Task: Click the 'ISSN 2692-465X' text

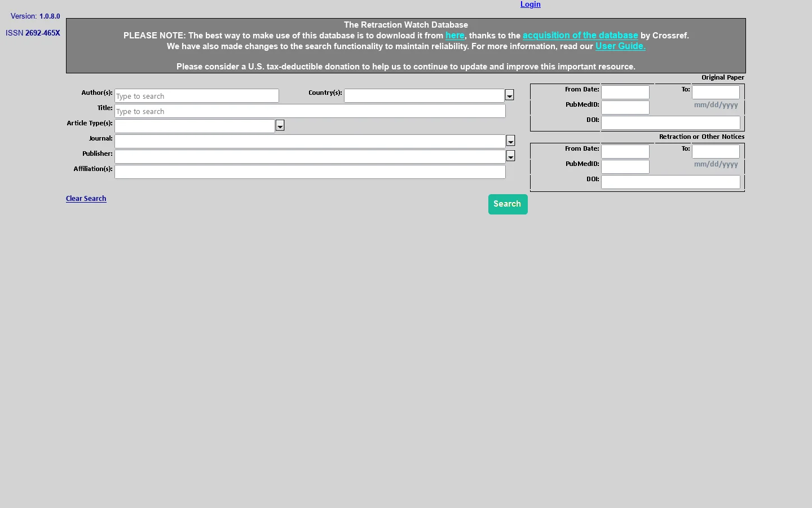Action: tap(33, 33)
